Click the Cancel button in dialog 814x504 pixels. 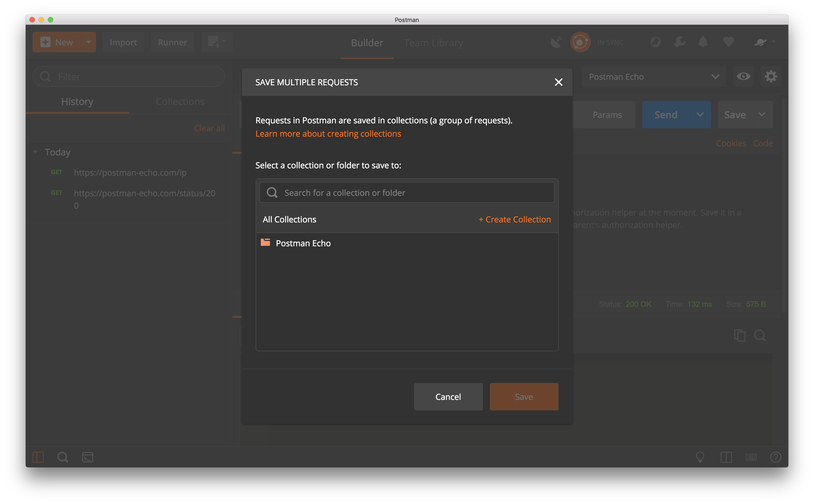(x=448, y=397)
